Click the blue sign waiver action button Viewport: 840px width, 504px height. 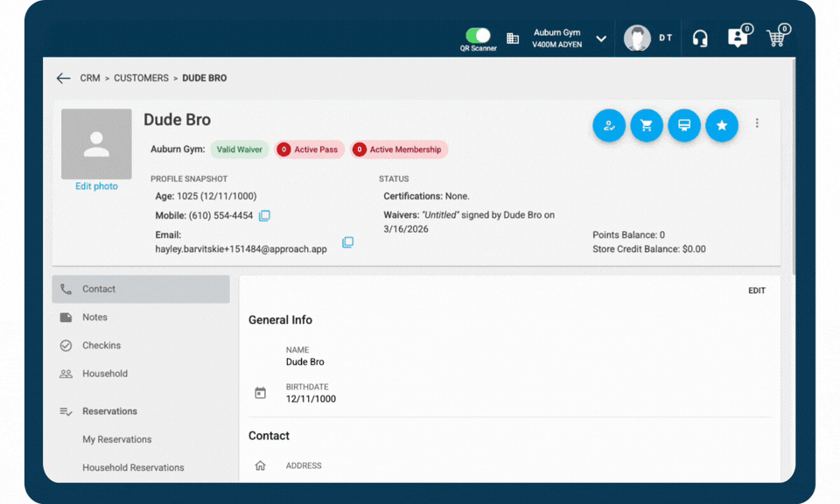(x=609, y=125)
